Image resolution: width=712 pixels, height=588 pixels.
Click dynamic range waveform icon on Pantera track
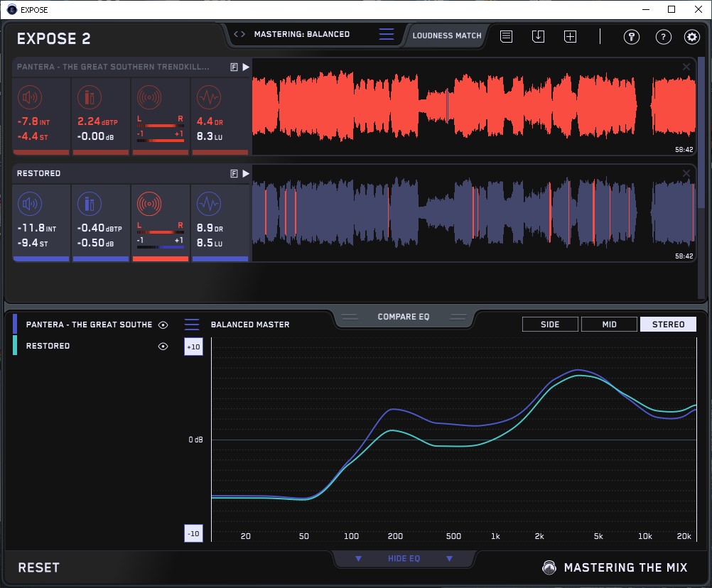point(207,97)
